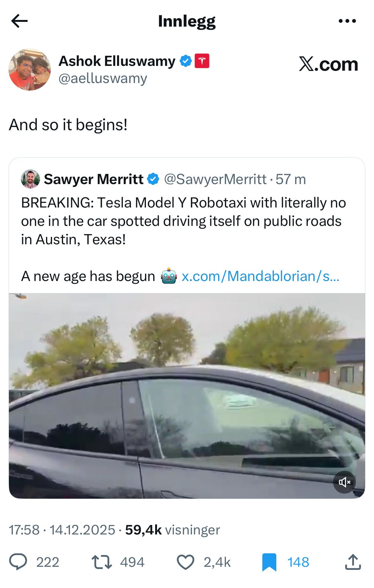Tap the red Tesla affiliation badge
This screenshot has width=374, height=588.
[x=202, y=61]
